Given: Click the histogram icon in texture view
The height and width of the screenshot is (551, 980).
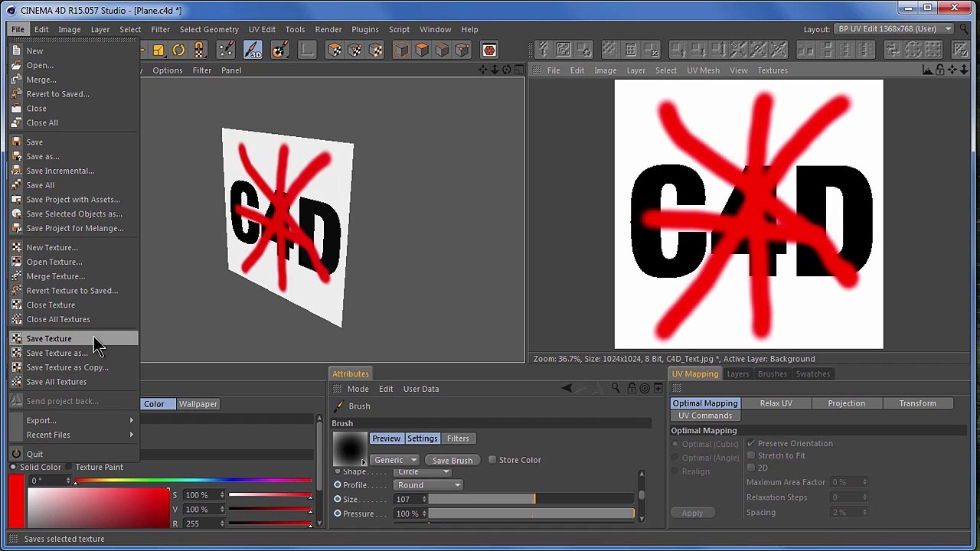Looking at the screenshot, I should tap(927, 70).
